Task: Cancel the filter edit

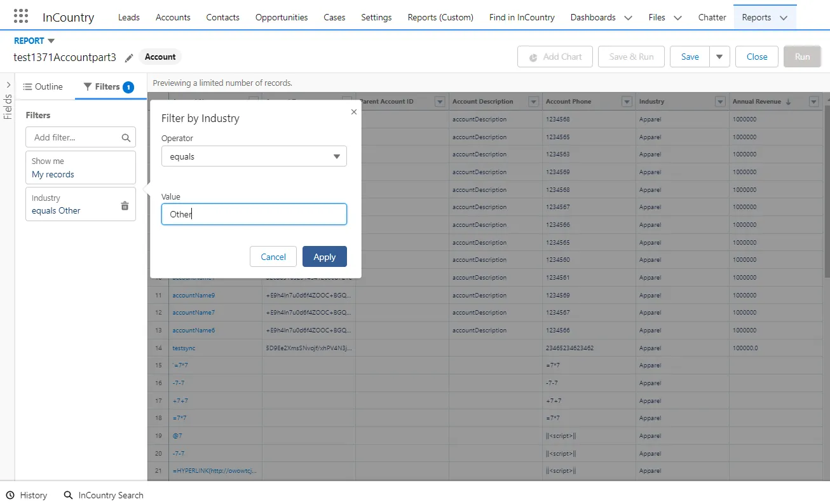Action: click(273, 257)
